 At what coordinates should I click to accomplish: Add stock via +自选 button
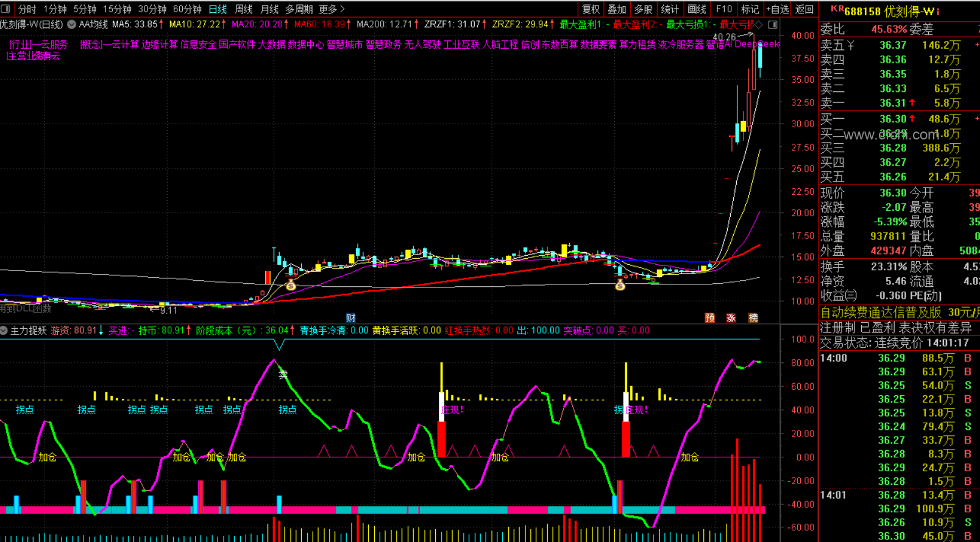click(777, 9)
